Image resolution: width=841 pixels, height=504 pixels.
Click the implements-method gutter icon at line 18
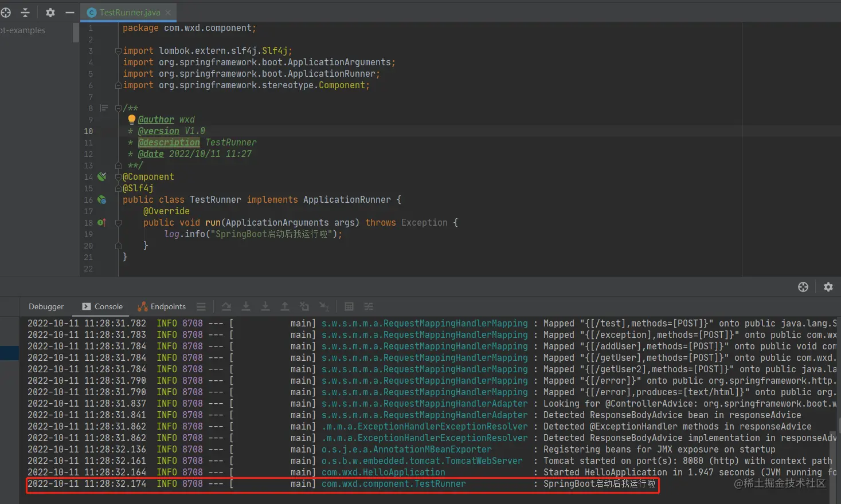point(101,222)
